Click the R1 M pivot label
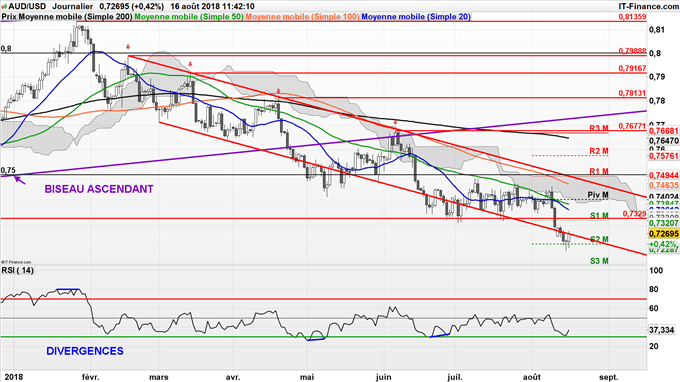680x382 pixels. point(599,172)
